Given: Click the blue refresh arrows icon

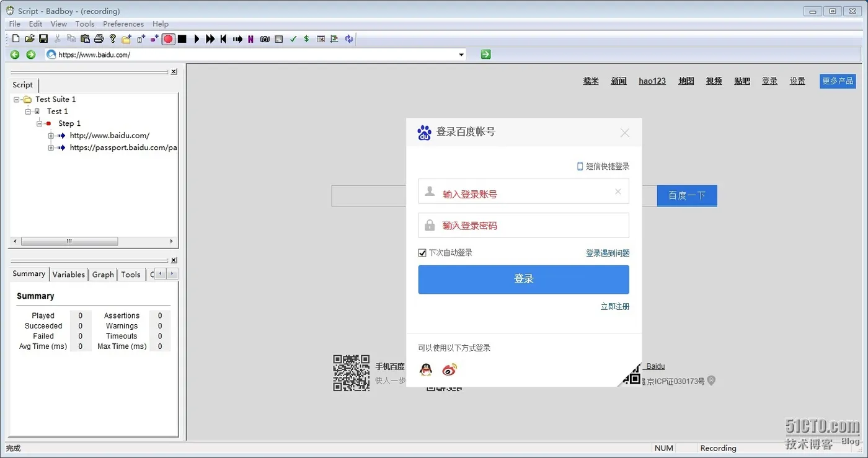Looking at the screenshot, I should (348, 39).
